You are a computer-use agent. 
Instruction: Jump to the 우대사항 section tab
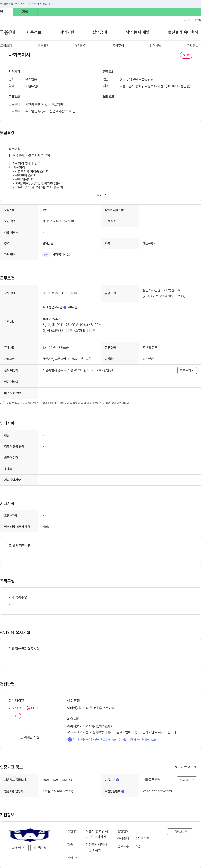click(81, 46)
